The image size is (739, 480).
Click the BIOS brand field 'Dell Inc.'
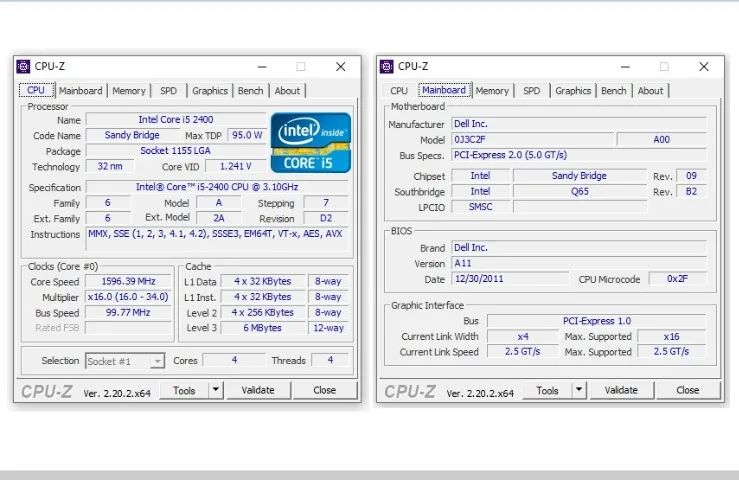(579, 248)
